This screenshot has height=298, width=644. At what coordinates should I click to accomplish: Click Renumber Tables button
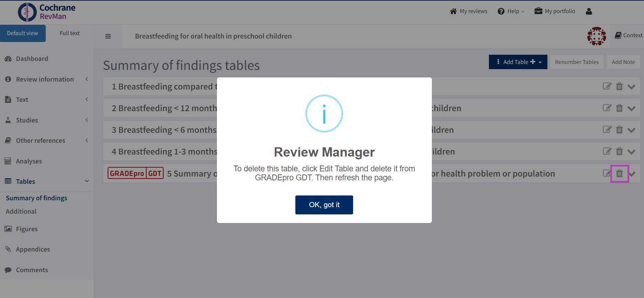tap(577, 62)
